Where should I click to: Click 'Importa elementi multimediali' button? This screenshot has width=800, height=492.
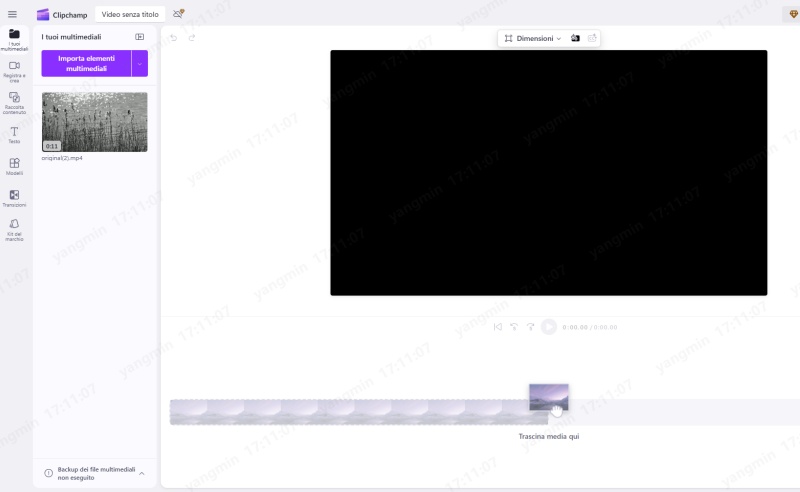coord(86,63)
